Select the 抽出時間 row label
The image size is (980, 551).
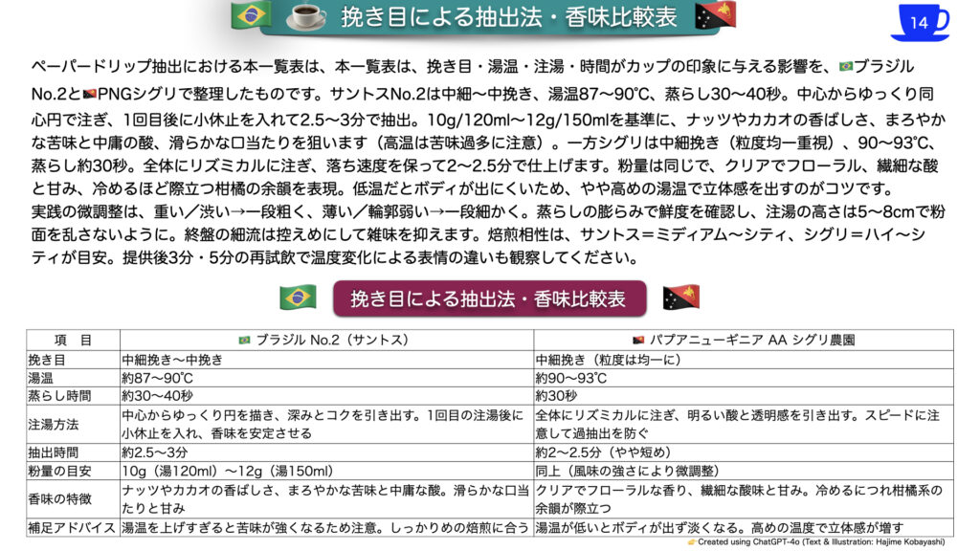54,452
